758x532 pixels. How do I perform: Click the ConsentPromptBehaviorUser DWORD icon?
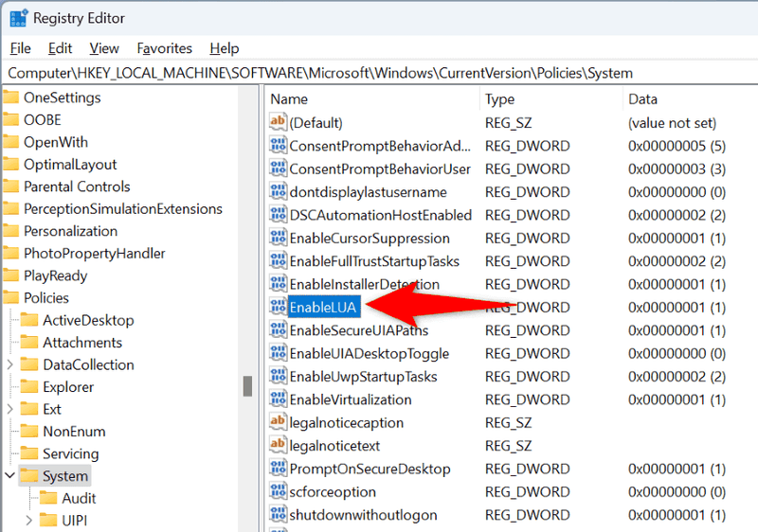click(278, 168)
